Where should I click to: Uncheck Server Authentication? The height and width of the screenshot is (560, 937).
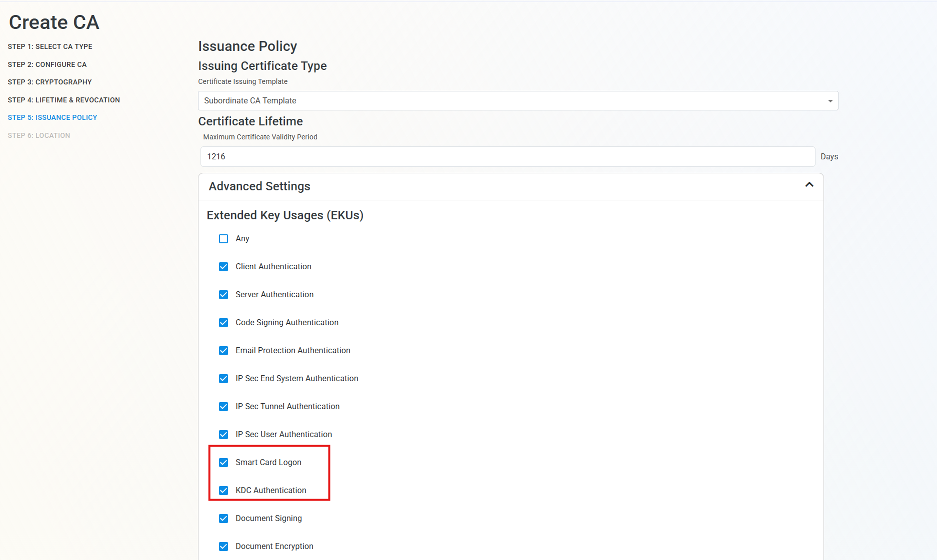tap(223, 295)
